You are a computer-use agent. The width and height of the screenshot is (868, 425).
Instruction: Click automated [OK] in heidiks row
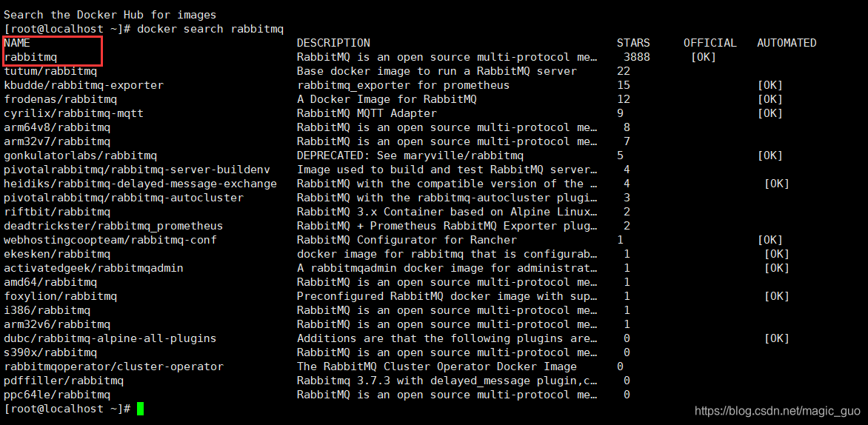coord(776,184)
